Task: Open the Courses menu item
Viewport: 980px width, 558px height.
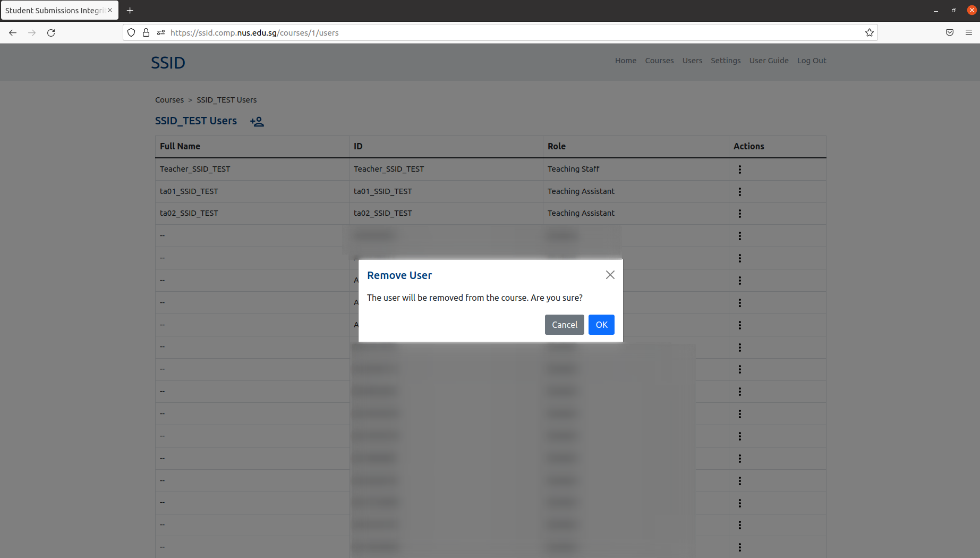Action: coord(659,61)
